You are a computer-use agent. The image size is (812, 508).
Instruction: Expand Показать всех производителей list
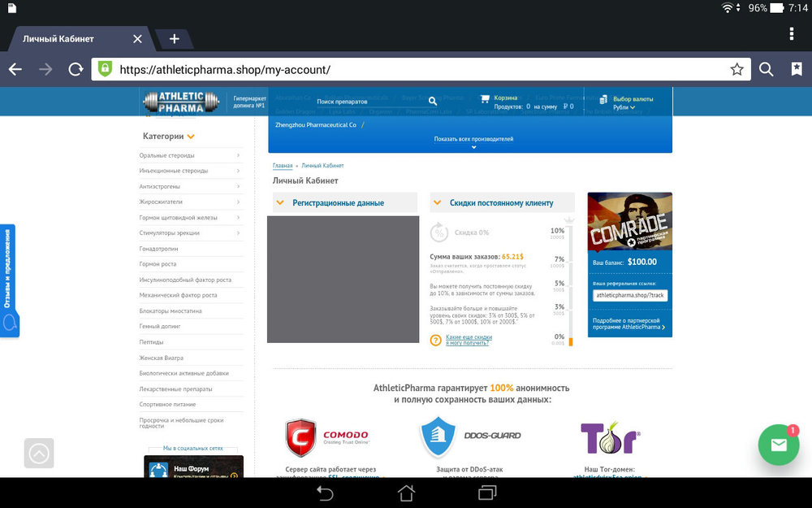[473, 140]
